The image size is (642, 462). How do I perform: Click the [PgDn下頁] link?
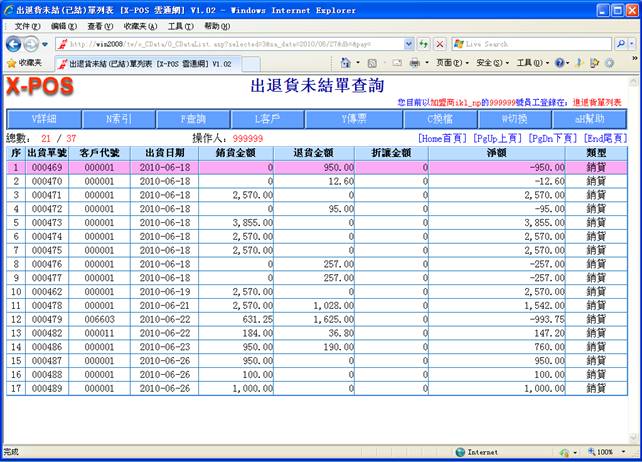click(x=552, y=138)
